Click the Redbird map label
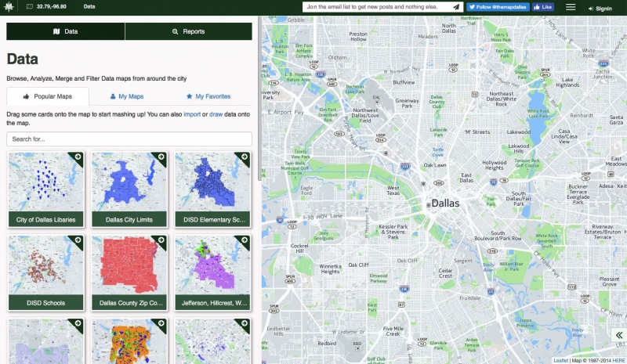The height and width of the screenshot is (364, 627). (x=327, y=343)
